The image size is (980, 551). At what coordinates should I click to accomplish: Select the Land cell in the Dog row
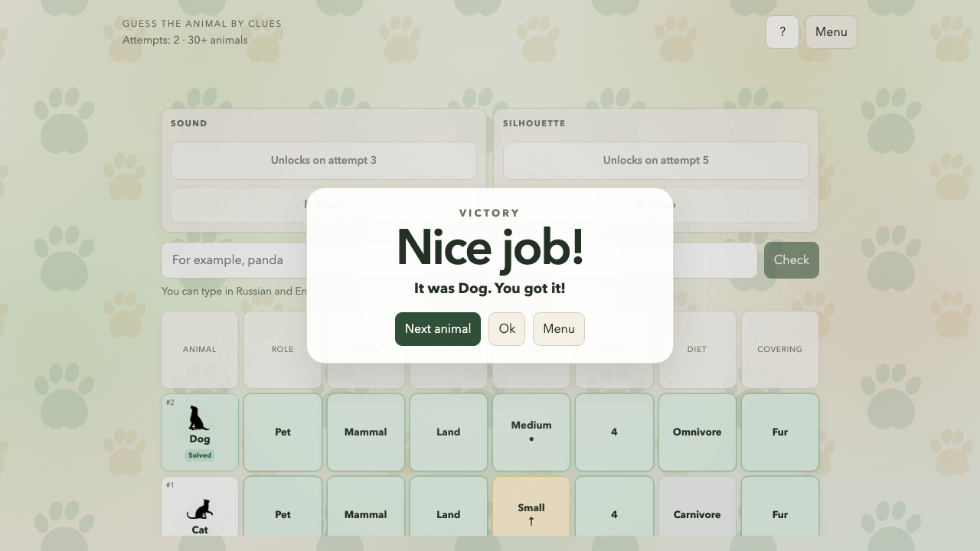point(449,432)
